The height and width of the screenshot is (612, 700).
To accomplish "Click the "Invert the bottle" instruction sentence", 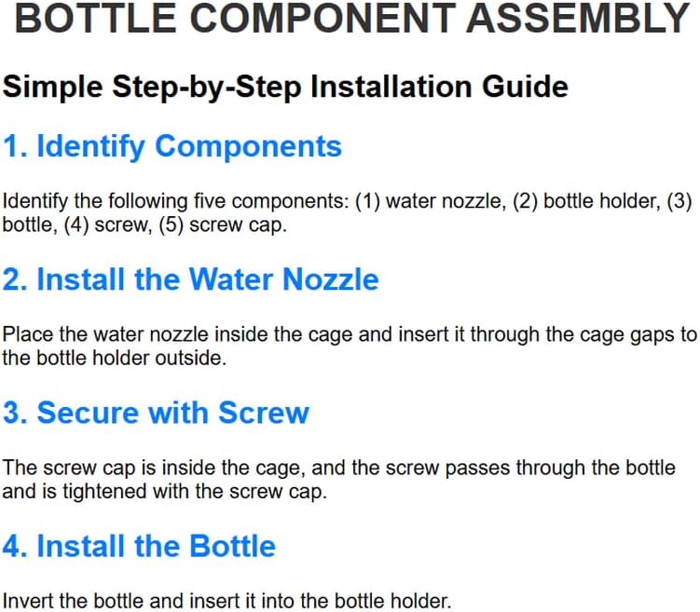I will (226, 601).
